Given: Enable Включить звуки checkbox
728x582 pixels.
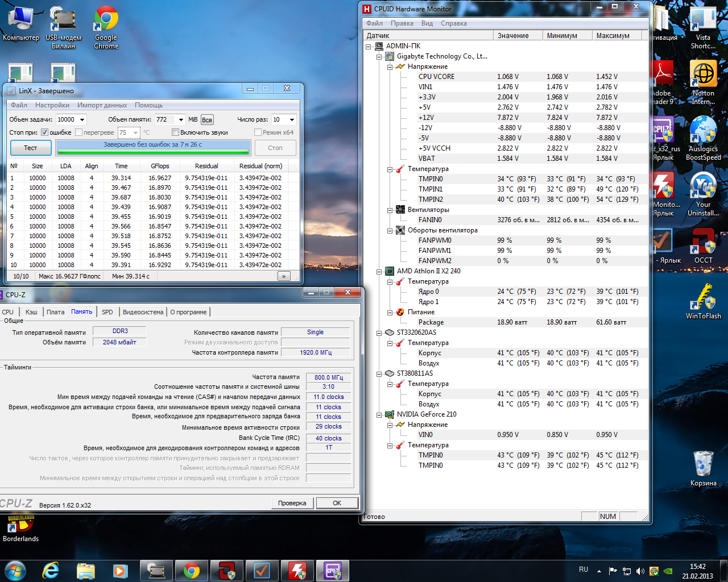Looking at the screenshot, I should click(176, 132).
